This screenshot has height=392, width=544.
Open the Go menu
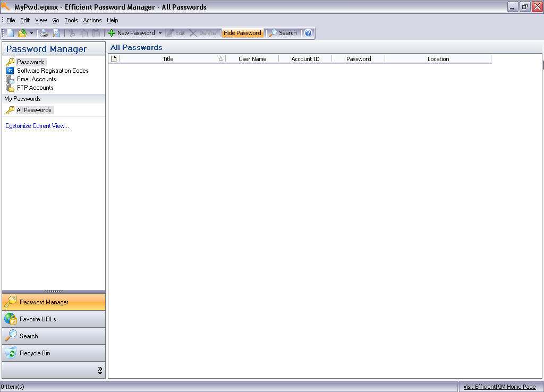point(55,20)
